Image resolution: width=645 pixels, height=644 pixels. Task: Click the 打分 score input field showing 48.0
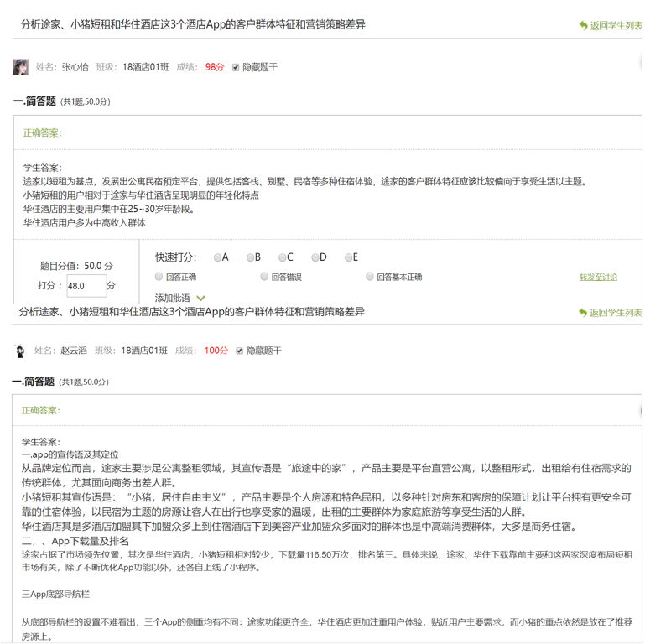pos(86,286)
